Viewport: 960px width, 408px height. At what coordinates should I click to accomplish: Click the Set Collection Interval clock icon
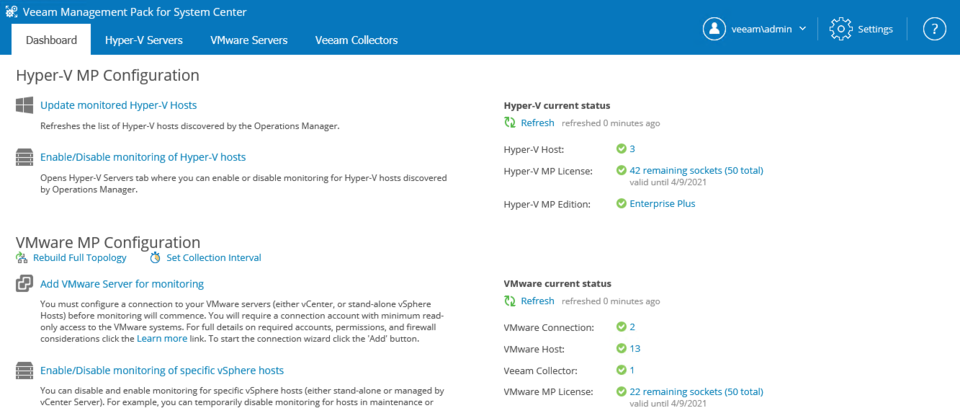(156, 258)
